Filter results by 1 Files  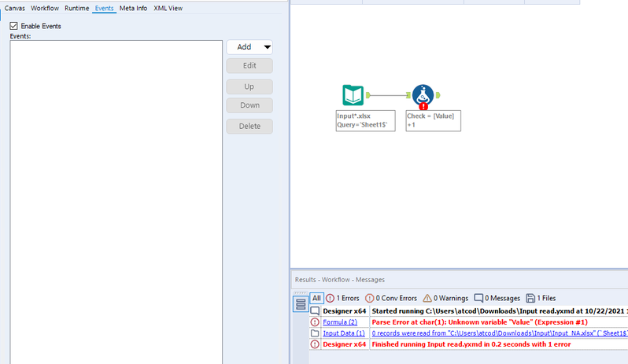tap(541, 298)
